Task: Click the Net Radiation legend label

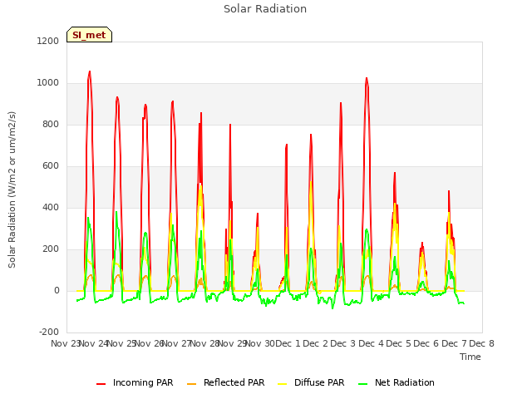Action: coord(405,382)
